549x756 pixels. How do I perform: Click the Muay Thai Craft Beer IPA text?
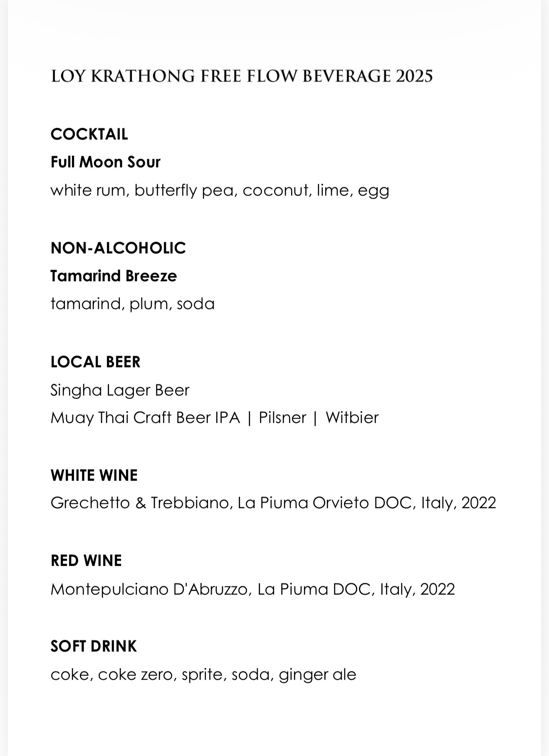tap(145, 418)
